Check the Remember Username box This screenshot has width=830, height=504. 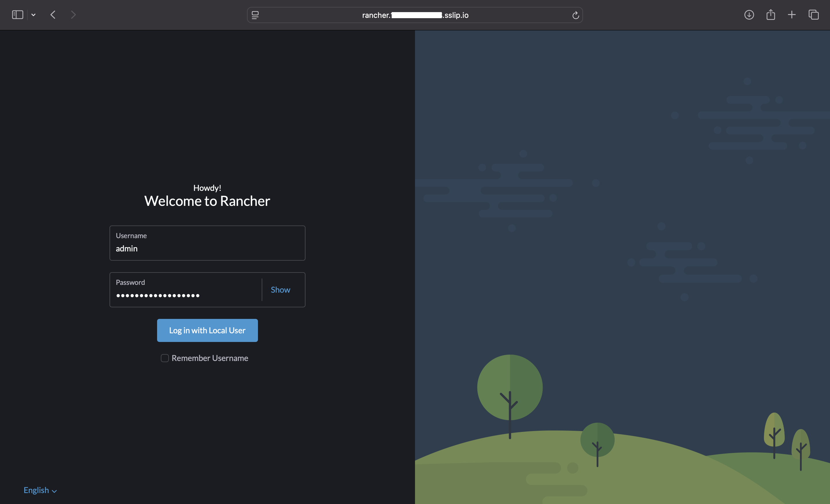[x=165, y=358]
